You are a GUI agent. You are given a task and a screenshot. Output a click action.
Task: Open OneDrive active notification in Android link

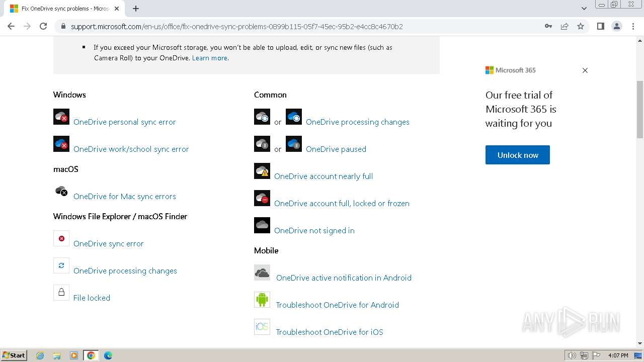click(344, 278)
